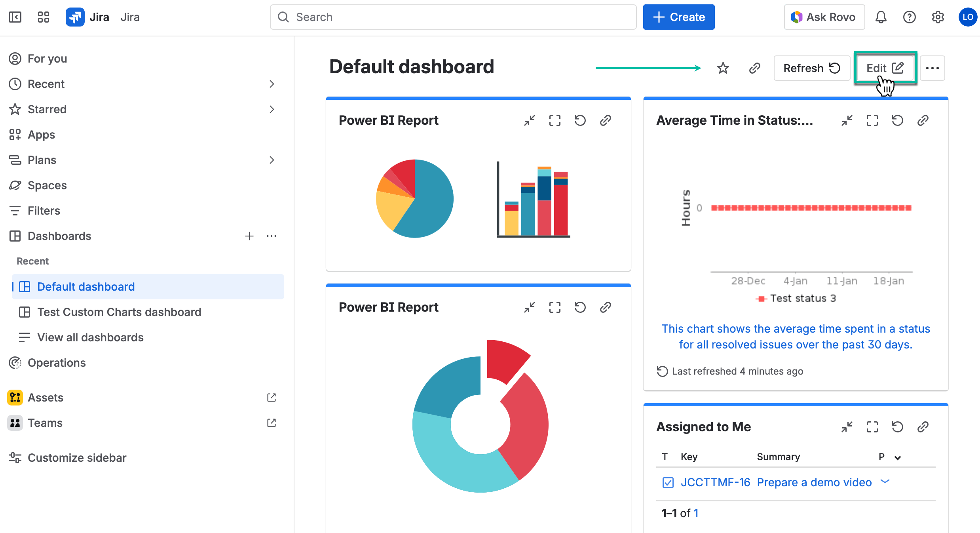The width and height of the screenshot is (980, 533).
Task: Open notifications bell
Action: point(881,17)
